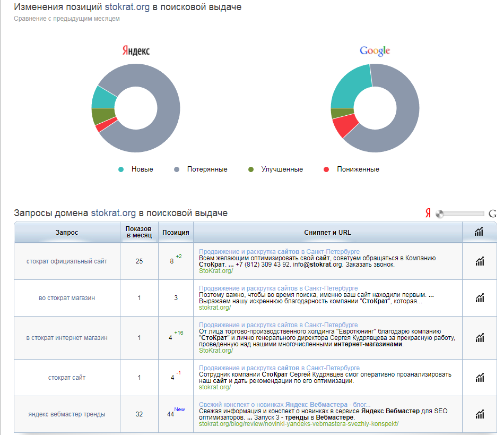Click 'яндекс вебмастер тренды' query link
The image size is (504, 435).
click(x=67, y=414)
